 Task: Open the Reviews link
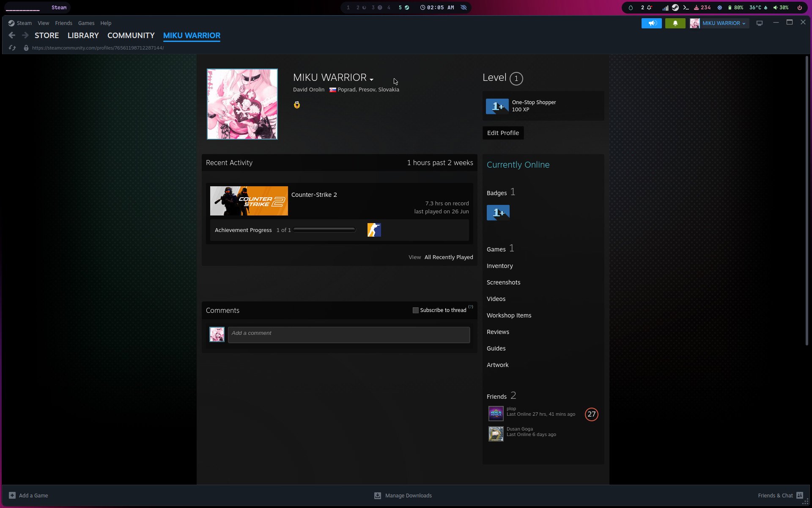[498, 332]
